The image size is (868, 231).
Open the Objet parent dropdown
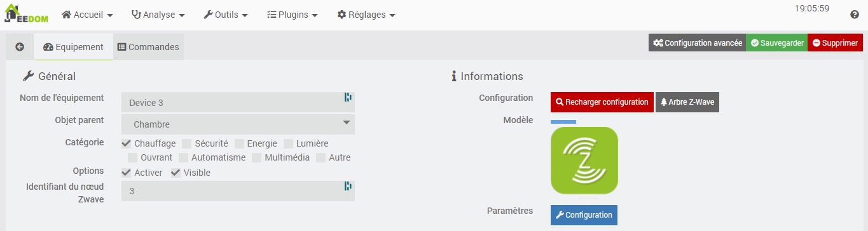238,124
